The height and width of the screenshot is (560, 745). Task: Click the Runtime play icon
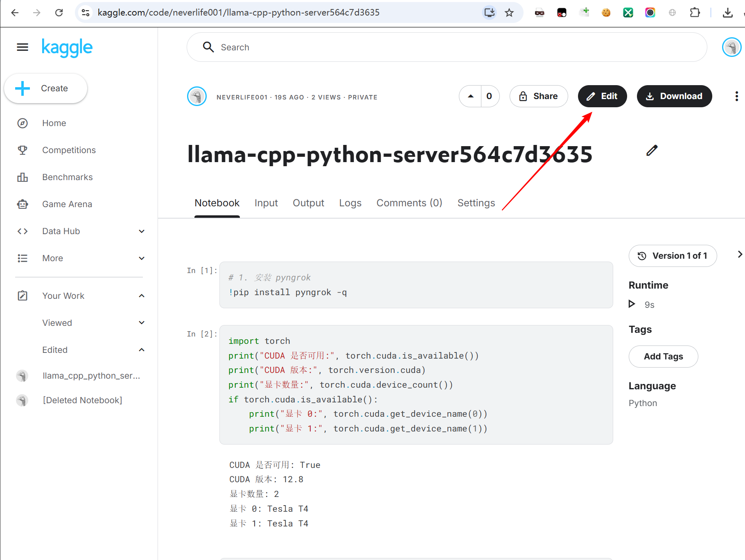632,304
